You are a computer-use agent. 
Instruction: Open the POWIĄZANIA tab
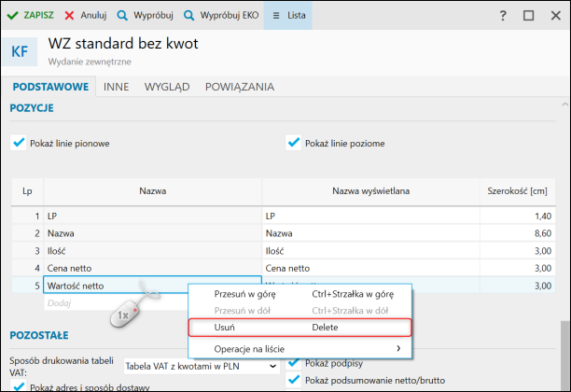[240, 87]
